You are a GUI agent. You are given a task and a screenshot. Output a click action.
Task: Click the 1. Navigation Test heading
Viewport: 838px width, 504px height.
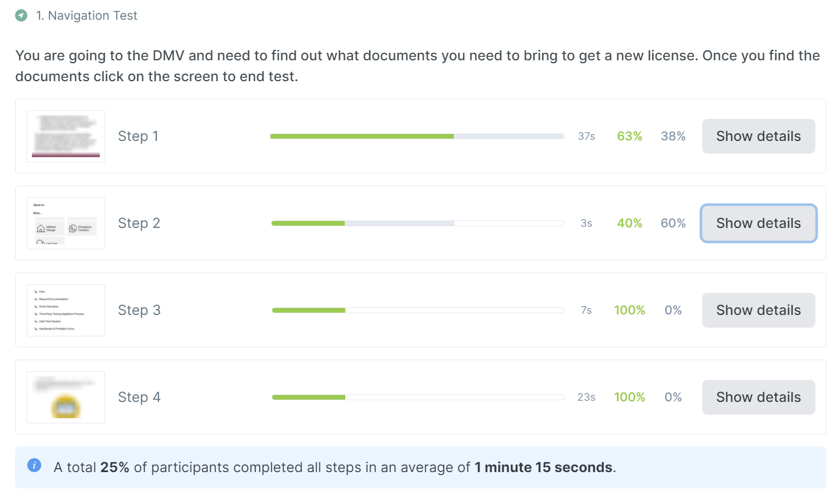86,16
